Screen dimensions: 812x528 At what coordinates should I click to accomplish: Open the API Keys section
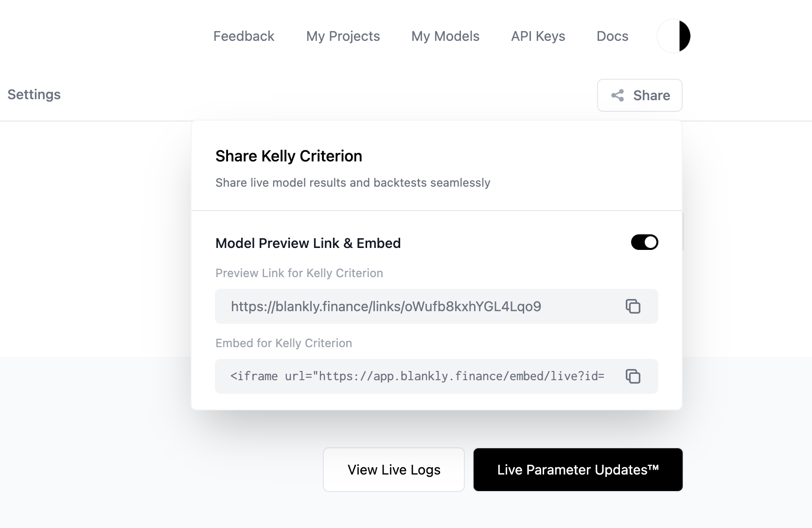pos(538,36)
